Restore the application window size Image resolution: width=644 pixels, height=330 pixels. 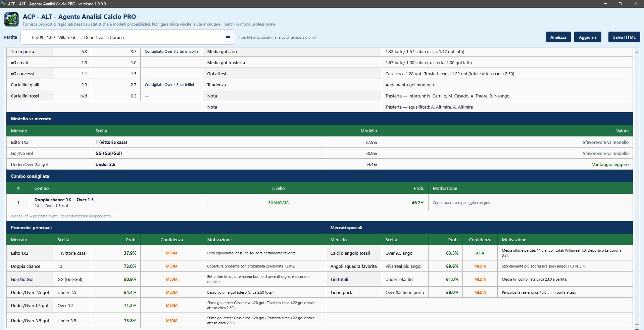tap(621, 4)
